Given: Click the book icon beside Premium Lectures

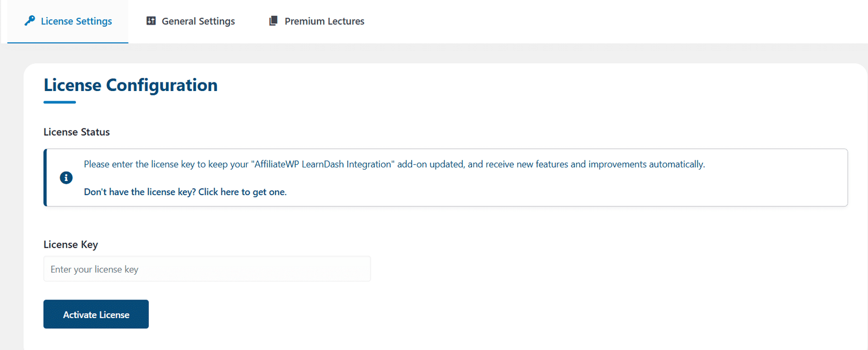Looking at the screenshot, I should [x=273, y=21].
